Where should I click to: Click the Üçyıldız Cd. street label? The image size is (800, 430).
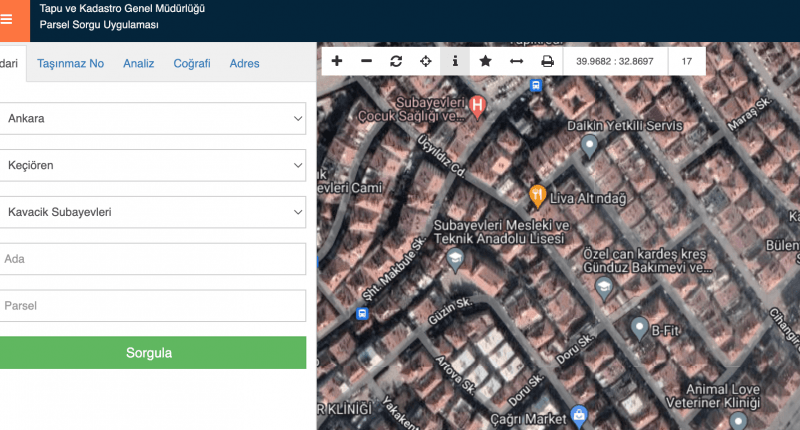click(x=442, y=156)
